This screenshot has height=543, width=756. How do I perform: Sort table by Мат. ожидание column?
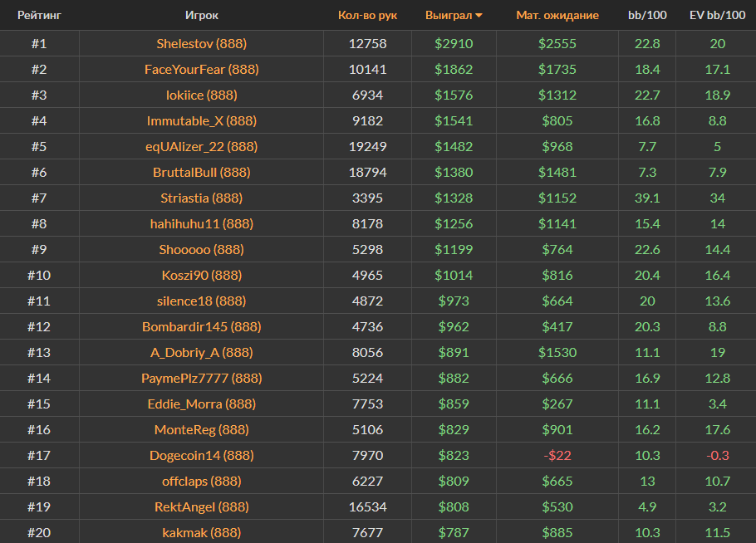coord(557,15)
